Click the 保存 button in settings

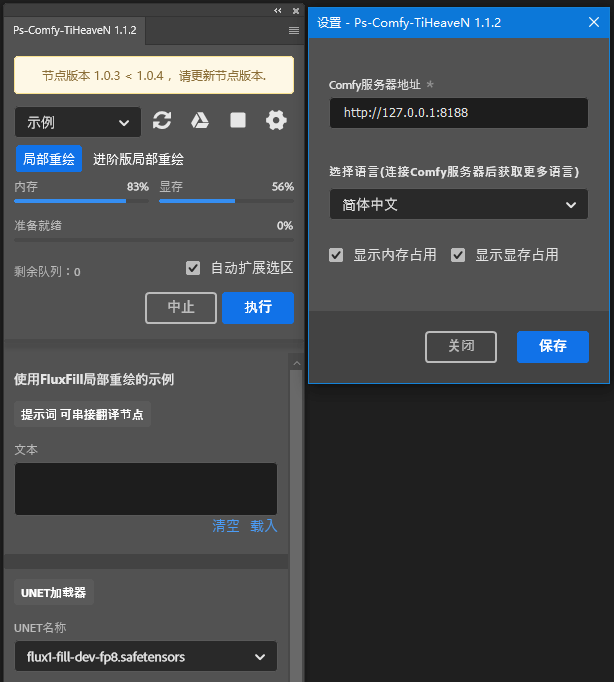553,347
